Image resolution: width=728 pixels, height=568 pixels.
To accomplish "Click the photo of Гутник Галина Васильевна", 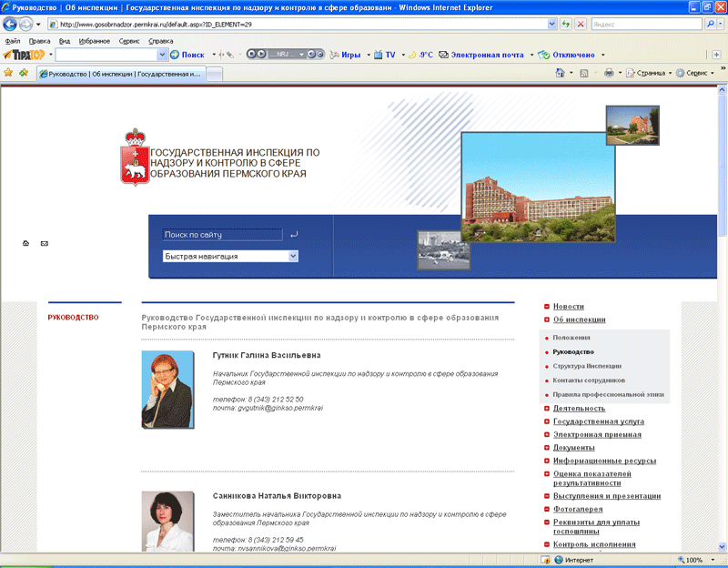I will [x=167, y=390].
